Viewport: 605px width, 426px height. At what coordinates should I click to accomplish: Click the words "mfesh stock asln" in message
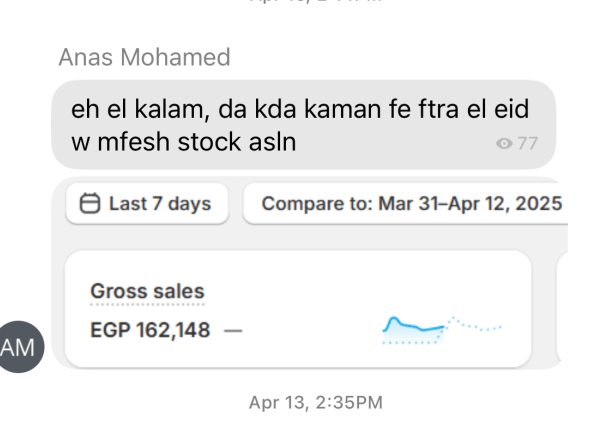click(197, 142)
